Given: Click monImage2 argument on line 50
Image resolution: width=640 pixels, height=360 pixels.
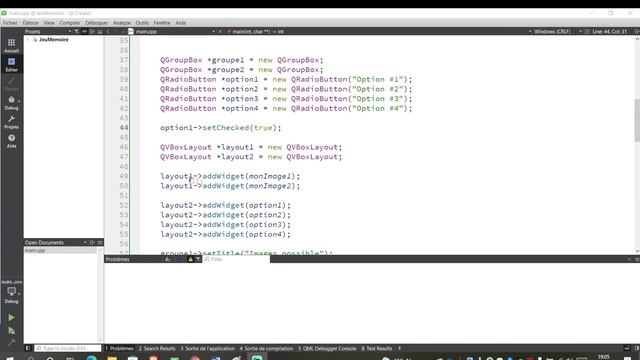Looking at the screenshot, I should coord(271,186).
